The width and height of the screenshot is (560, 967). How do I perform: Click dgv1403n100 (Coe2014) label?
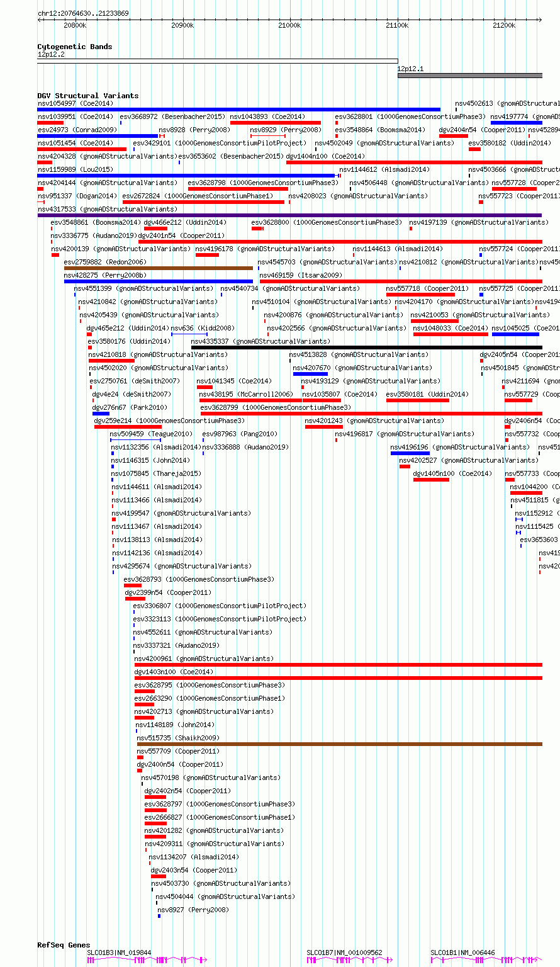pyautogui.click(x=174, y=672)
